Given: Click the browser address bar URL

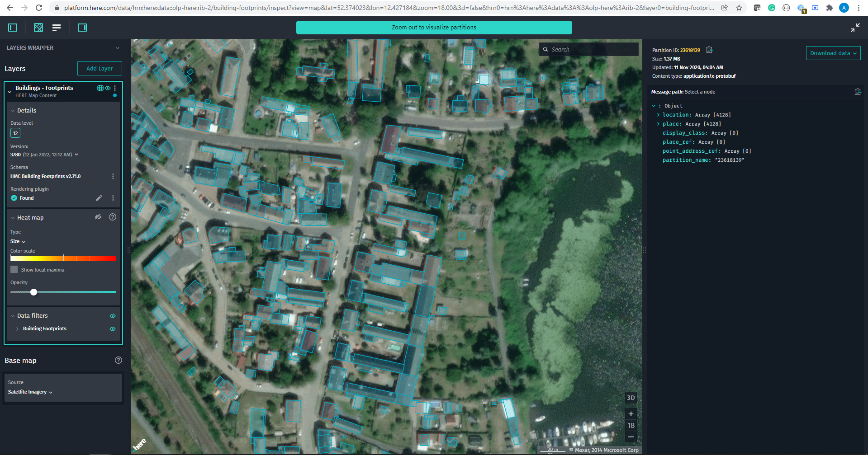Looking at the screenshot, I should [x=389, y=8].
